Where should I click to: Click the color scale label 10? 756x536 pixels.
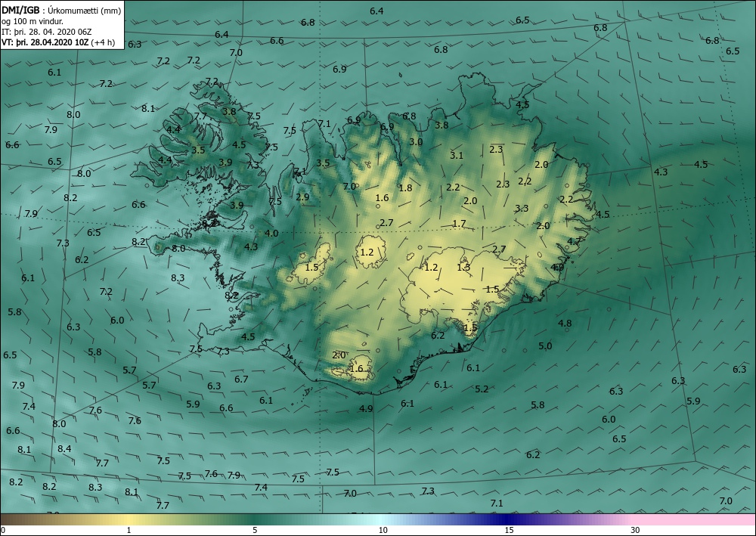[383, 530]
